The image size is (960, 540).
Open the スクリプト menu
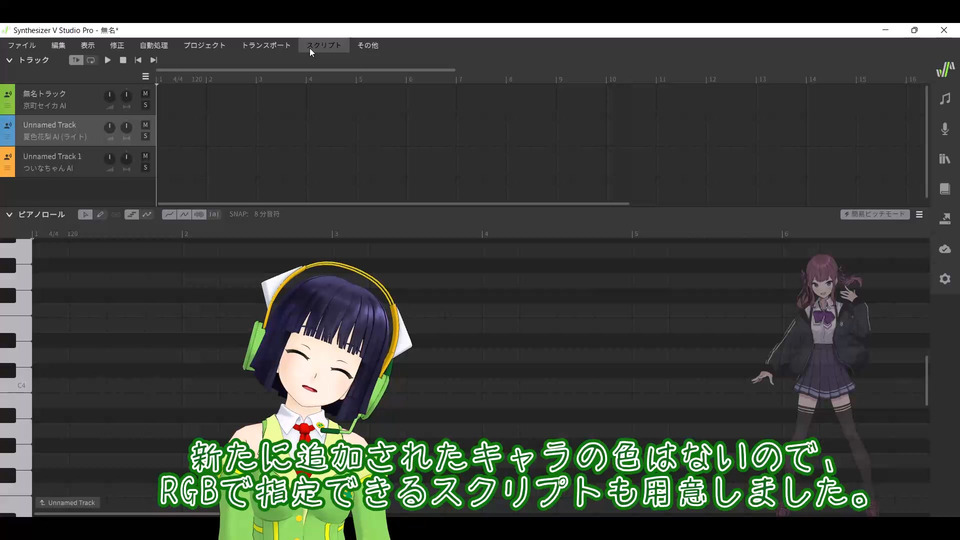(324, 45)
